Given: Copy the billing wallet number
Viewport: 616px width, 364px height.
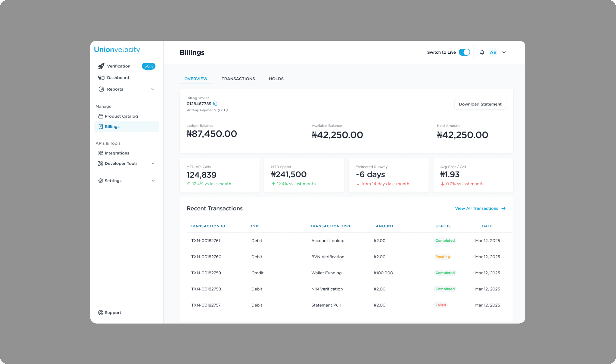Looking at the screenshot, I should (215, 104).
